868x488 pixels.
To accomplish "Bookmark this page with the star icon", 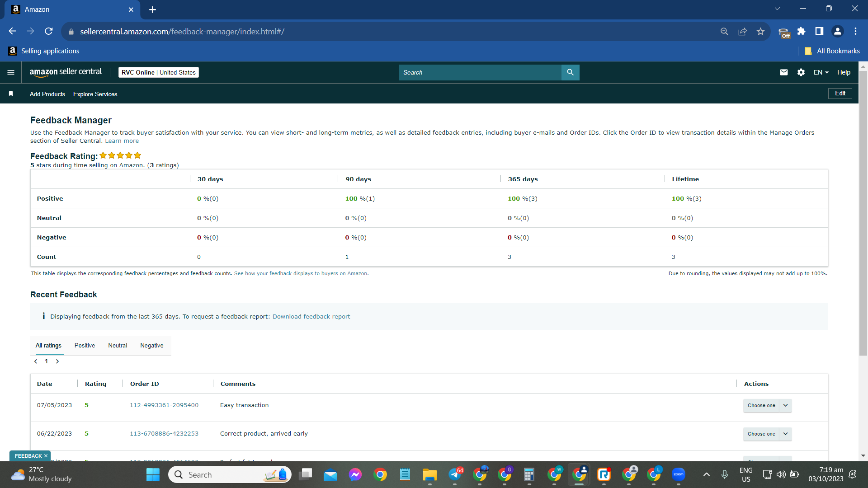I will (760, 31).
